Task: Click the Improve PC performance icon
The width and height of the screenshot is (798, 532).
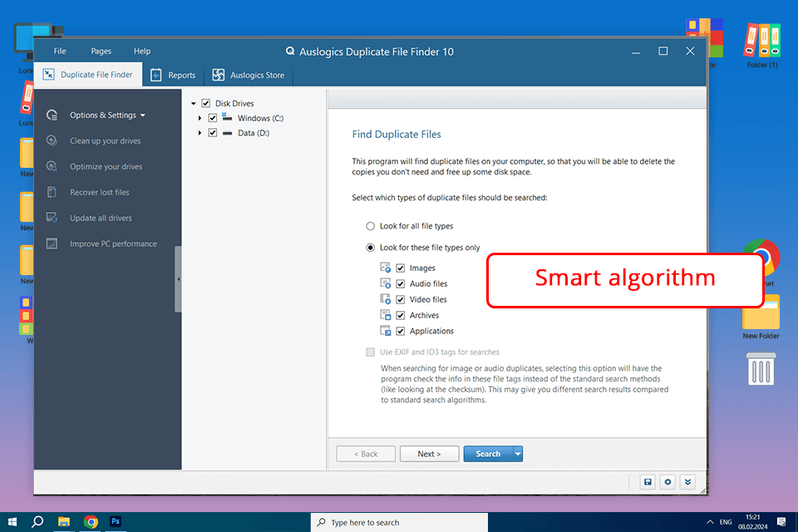Action: pyautogui.click(x=52, y=244)
